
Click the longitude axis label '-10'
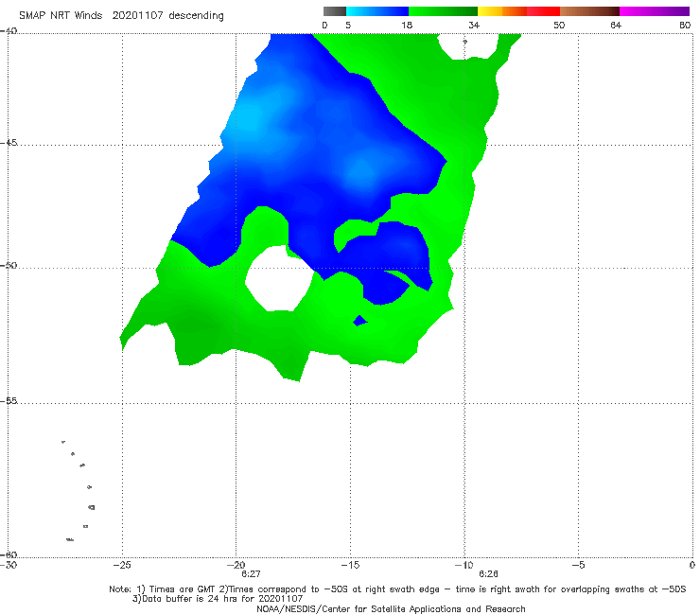pos(464,566)
